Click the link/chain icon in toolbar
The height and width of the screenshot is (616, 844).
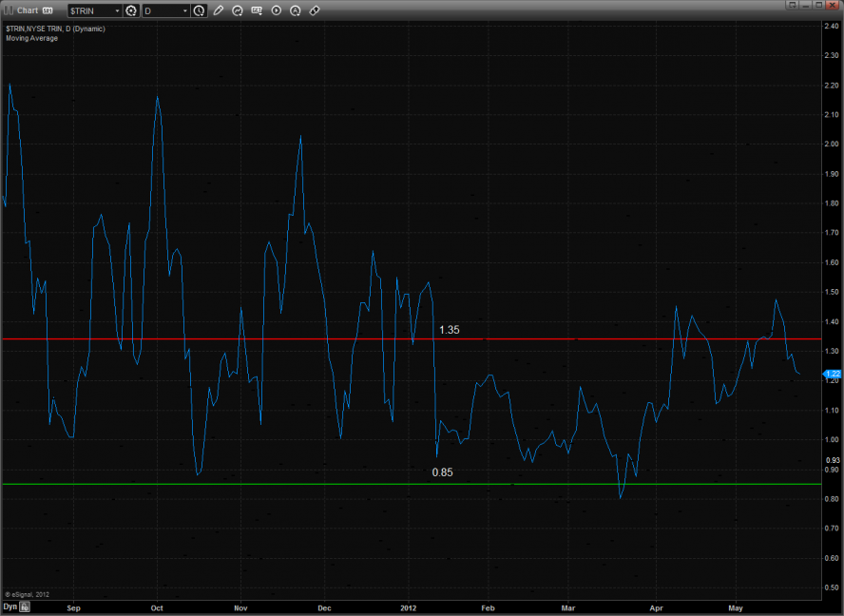point(315,10)
